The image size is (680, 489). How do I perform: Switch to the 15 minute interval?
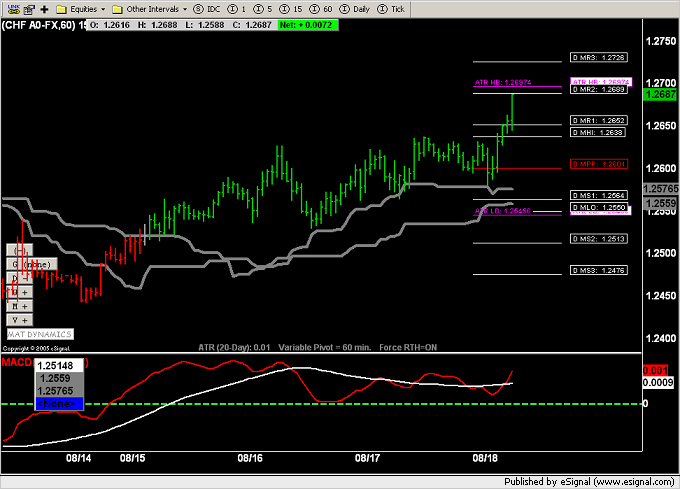tap(291, 9)
